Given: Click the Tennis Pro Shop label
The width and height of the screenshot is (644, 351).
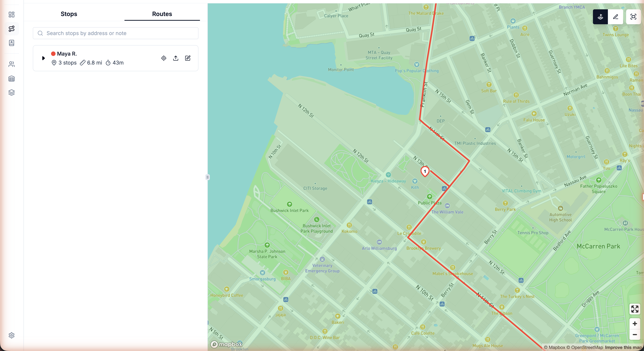Looking at the screenshot, I should [533, 233].
